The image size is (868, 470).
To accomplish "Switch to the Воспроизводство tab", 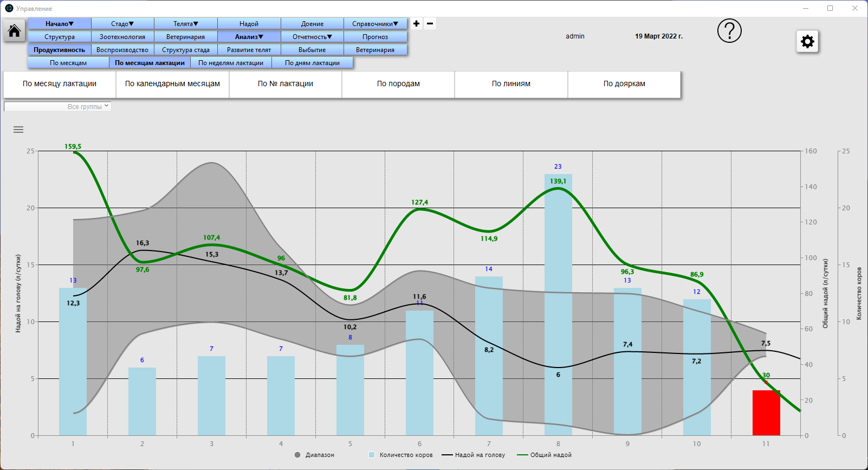I will click(122, 50).
